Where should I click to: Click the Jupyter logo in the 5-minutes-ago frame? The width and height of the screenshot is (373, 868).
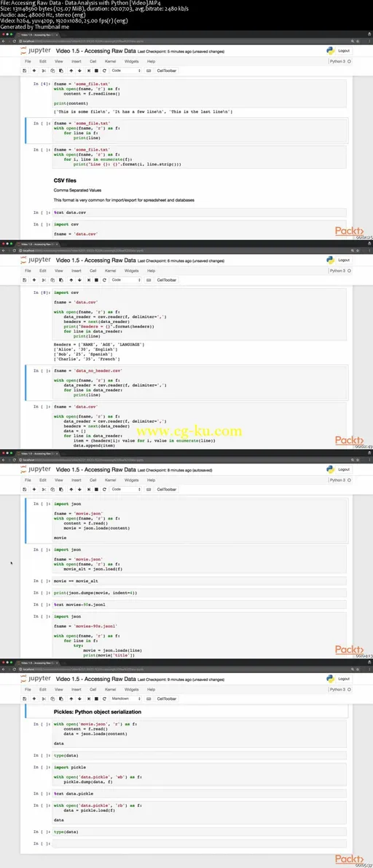[x=34, y=50]
